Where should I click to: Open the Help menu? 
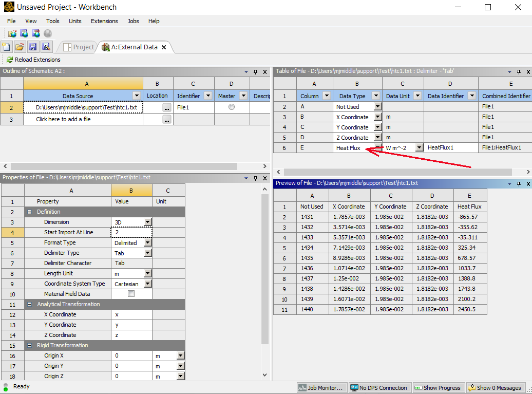(154, 21)
